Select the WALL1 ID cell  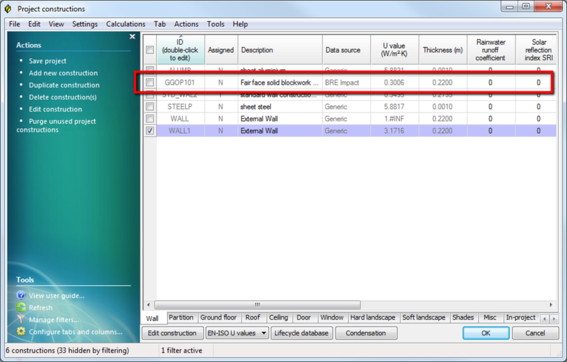pyautogui.click(x=180, y=131)
